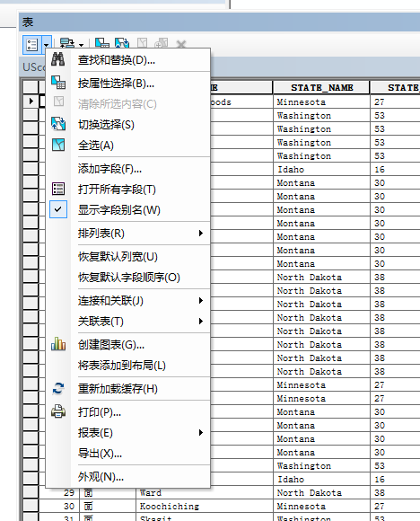Click the 打开所有字段 list icon
The image size is (420, 521).
pos(58,189)
